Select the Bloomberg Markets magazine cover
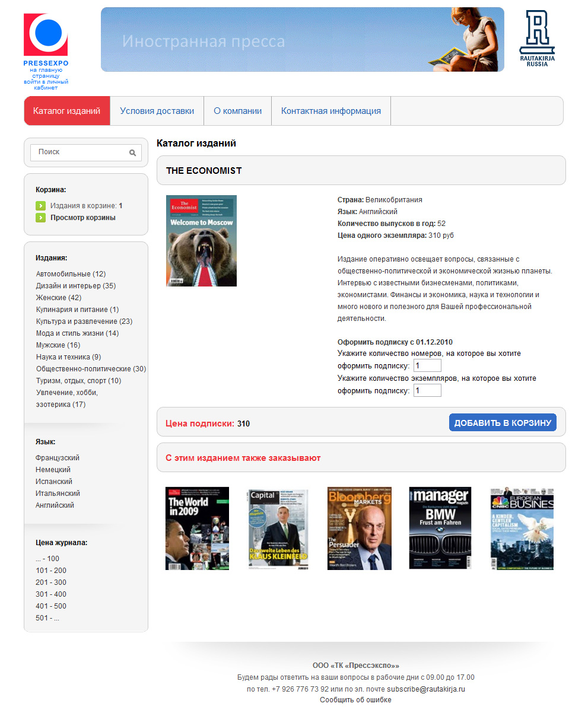This screenshot has width=588, height=710. 359,528
